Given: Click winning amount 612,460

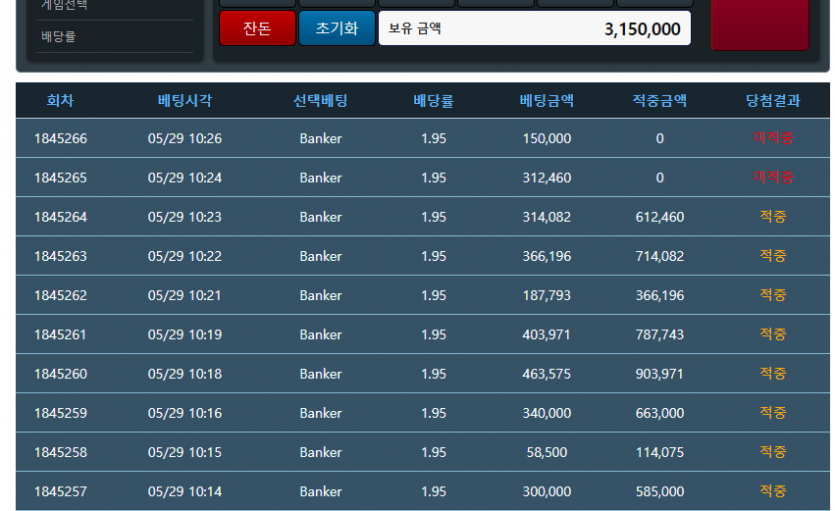Looking at the screenshot, I should [x=660, y=217].
